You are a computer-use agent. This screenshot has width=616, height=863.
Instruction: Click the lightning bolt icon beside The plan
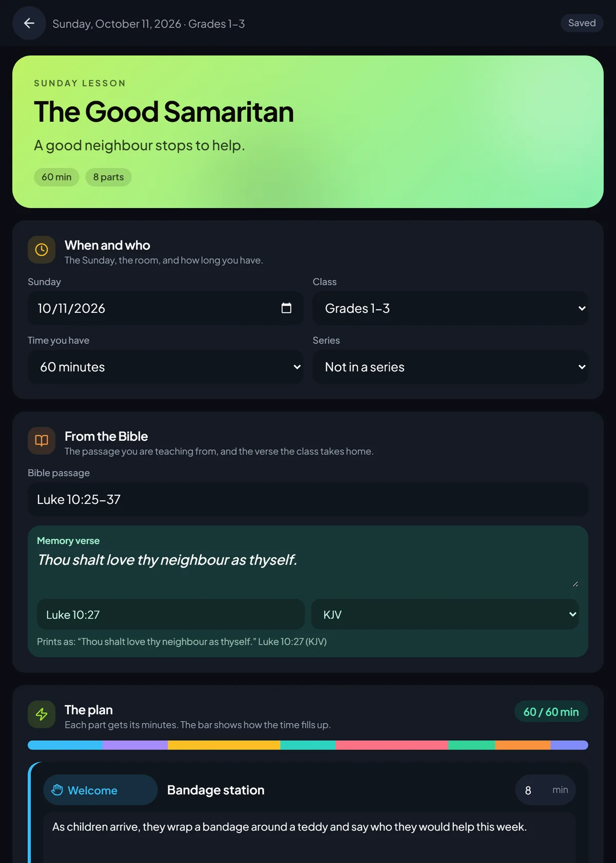42,714
